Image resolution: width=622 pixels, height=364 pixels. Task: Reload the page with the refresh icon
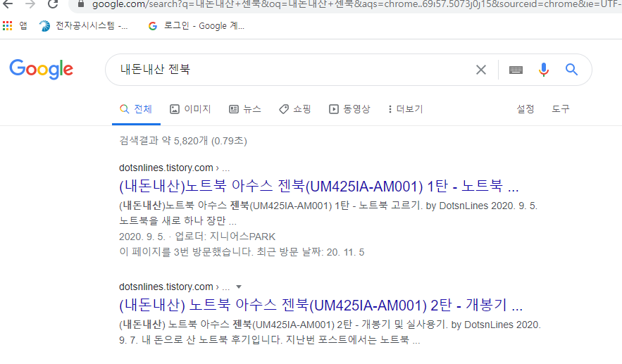click(x=52, y=4)
